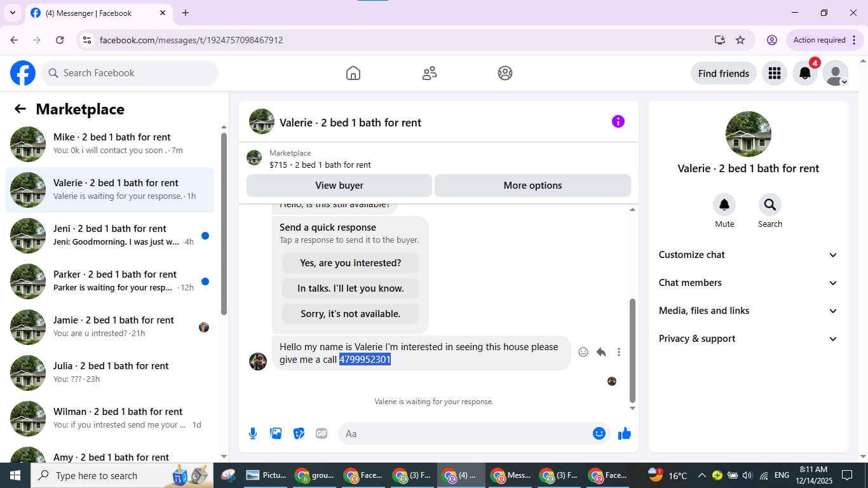Open the taskbar notification center icon

[847, 475]
